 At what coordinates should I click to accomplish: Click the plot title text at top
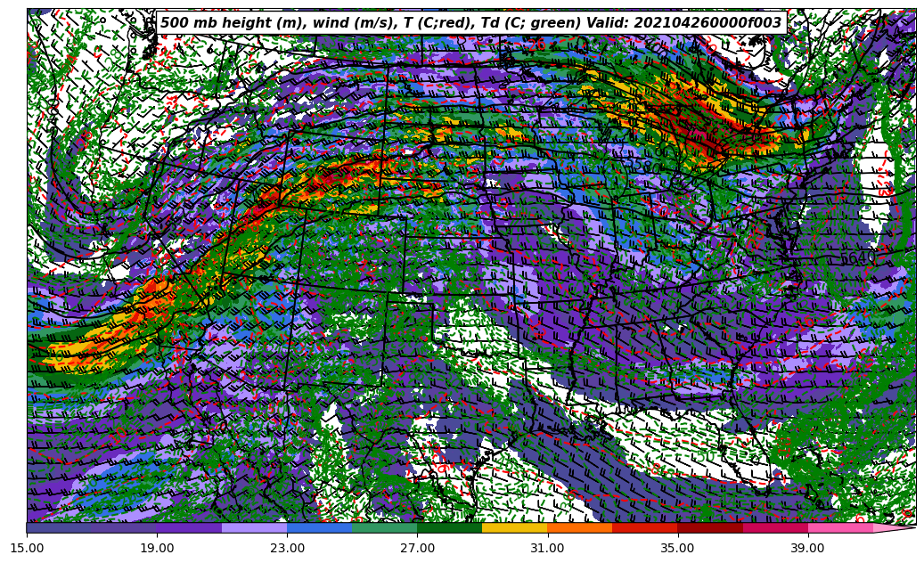470,23
